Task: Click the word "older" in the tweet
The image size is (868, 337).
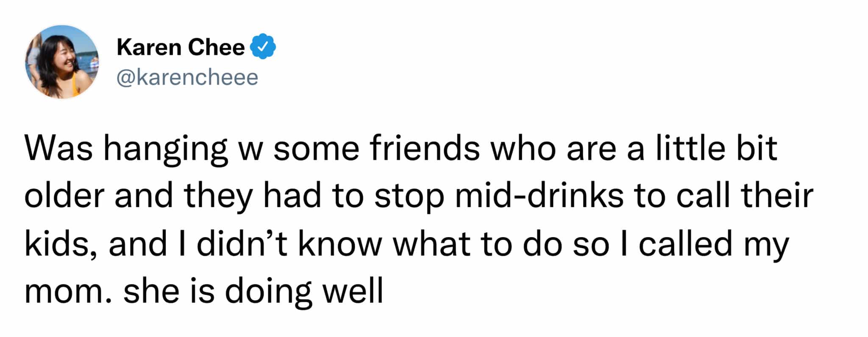Action: click(x=64, y=196)
